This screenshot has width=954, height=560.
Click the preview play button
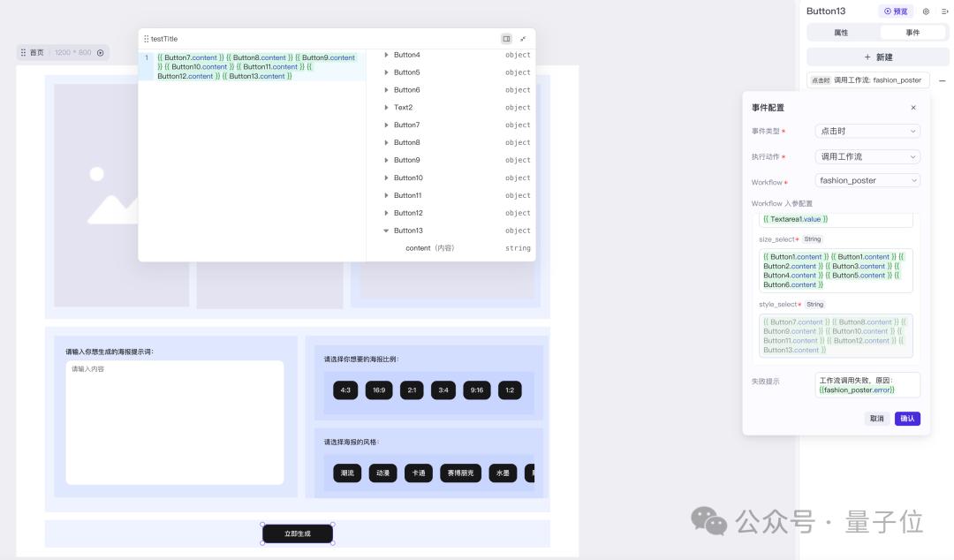(x=896, y=11)
